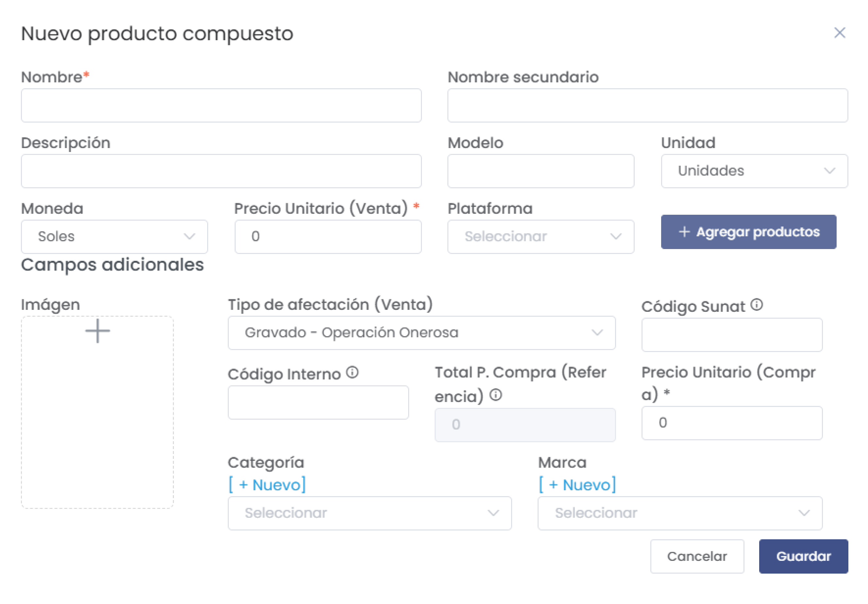Click [+ Nuevo] under Categoría
Screen dimensions: 868x604
coord(267,484)
